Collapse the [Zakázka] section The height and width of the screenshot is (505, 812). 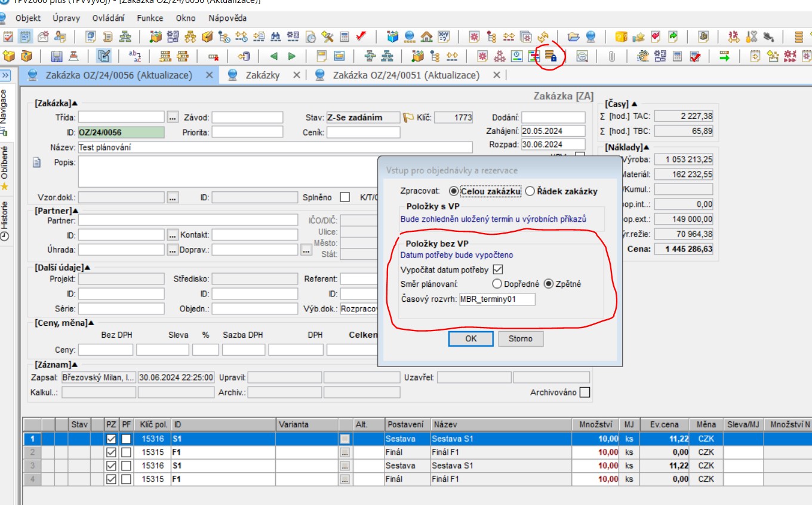click(x=75, y=103)
